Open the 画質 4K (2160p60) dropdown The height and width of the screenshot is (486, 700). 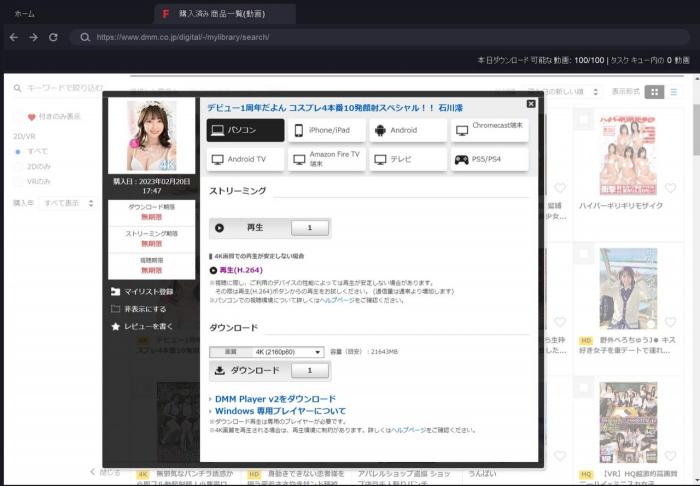coord(267,352)
